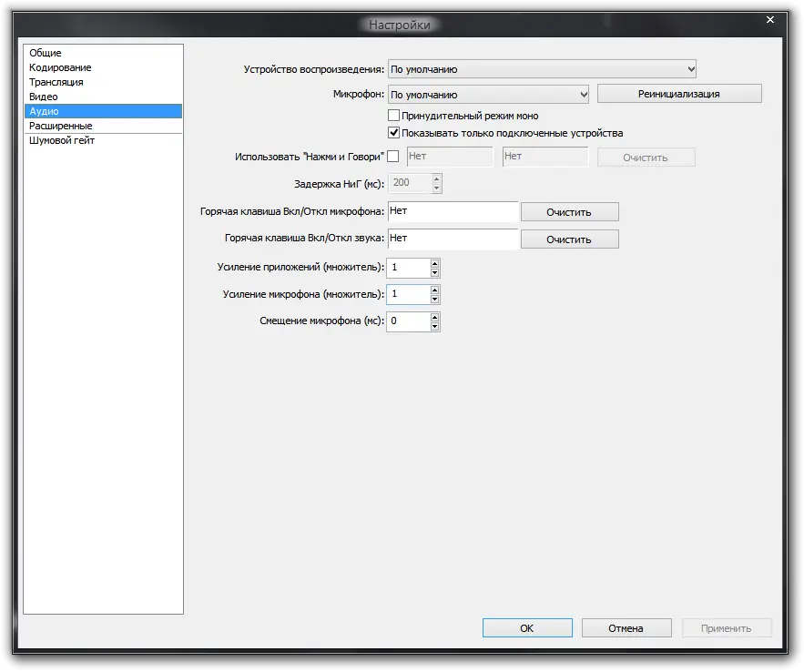Screen dimensions: 804x672
Task: Open the Расширенные settings section
Action: tap(103, 126)
